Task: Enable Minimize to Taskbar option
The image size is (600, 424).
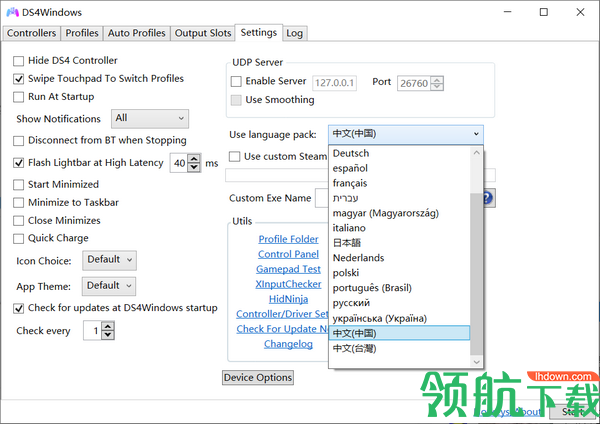Action: (x=18, y=202)
